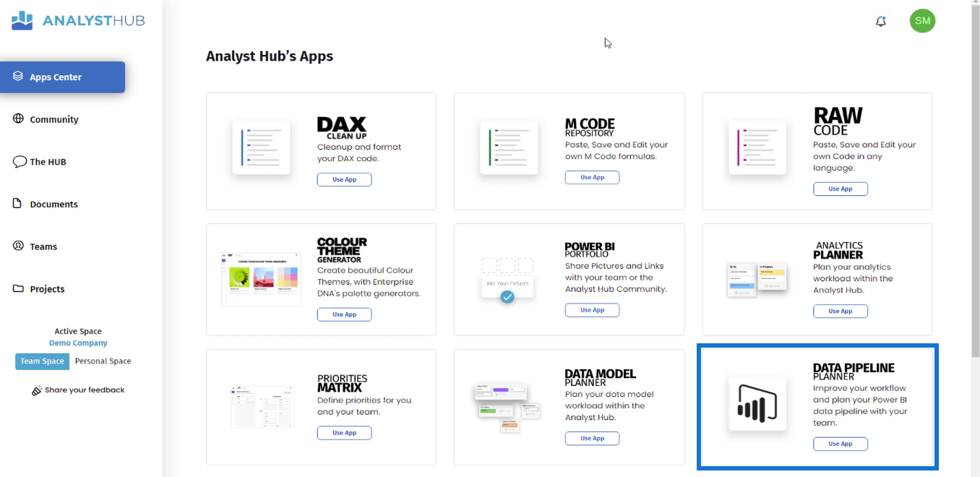Click the "Active Space" label
Viewport: 980px width, 477px height.
(78, 332)
